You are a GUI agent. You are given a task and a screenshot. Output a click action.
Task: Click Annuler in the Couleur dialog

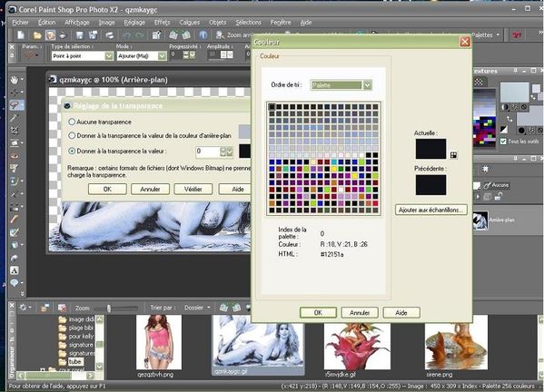pos(360,313)
